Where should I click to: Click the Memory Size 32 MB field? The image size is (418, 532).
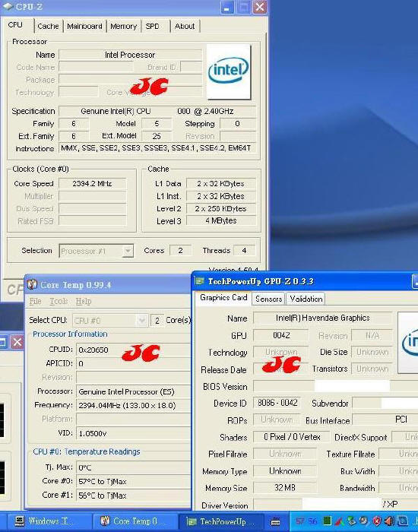[285, 488]
